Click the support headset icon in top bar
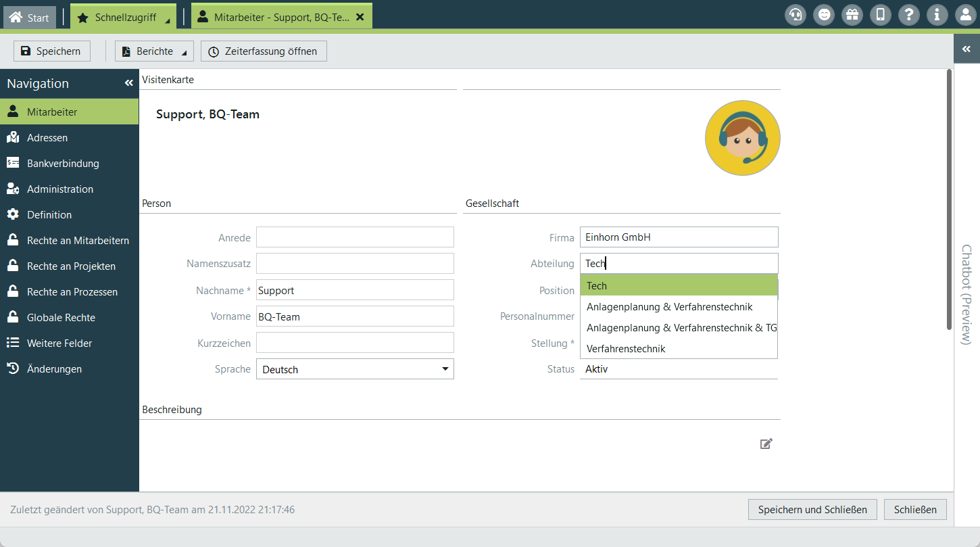 point(795,15)
